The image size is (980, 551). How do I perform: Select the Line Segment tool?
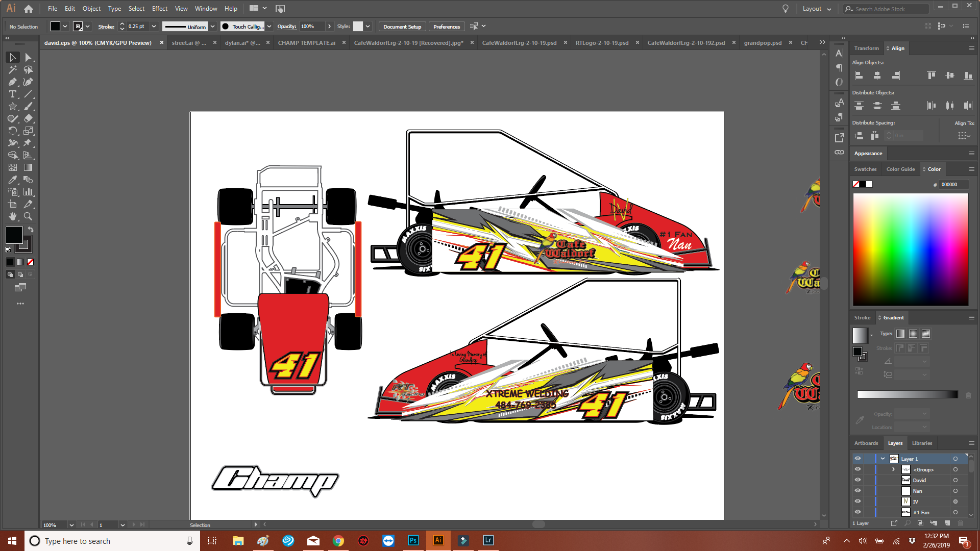tap(28, 94)
